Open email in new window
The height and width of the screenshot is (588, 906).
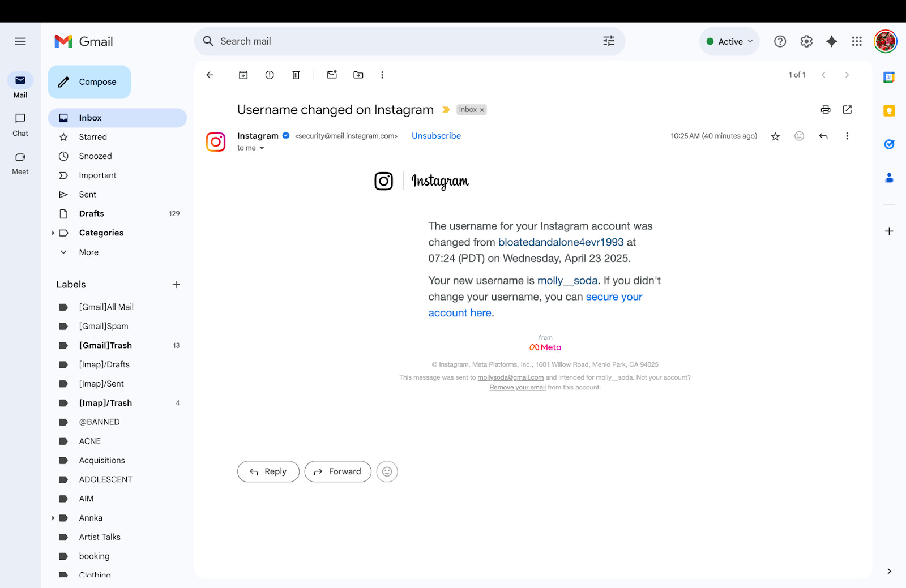pyautogui.click(x=847, y=110)
